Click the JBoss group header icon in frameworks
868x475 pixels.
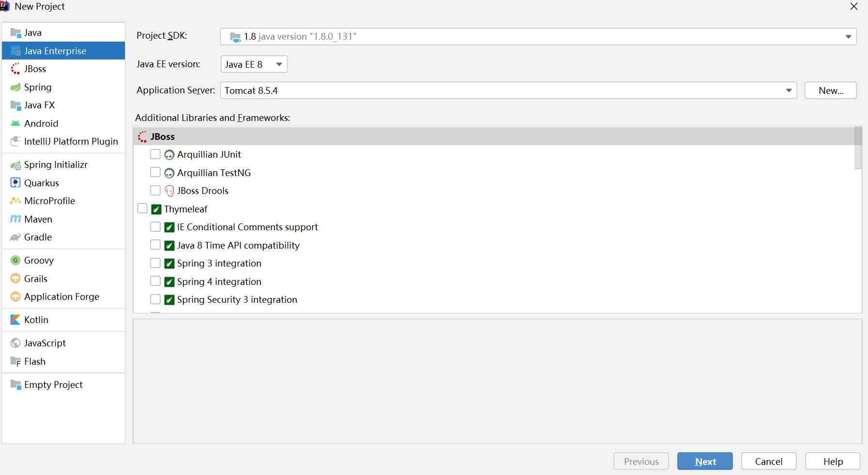[x=142, y=137]
